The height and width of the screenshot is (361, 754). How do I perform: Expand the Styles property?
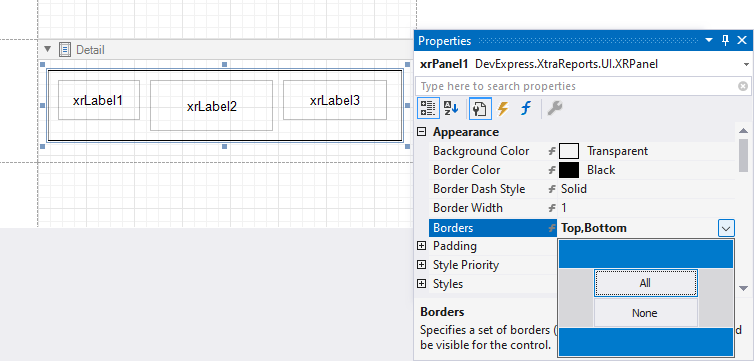coord(422,284)
